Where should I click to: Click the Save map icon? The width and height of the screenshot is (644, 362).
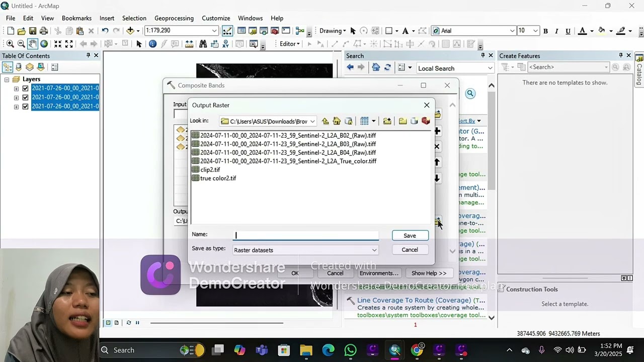tap(32, 31)
